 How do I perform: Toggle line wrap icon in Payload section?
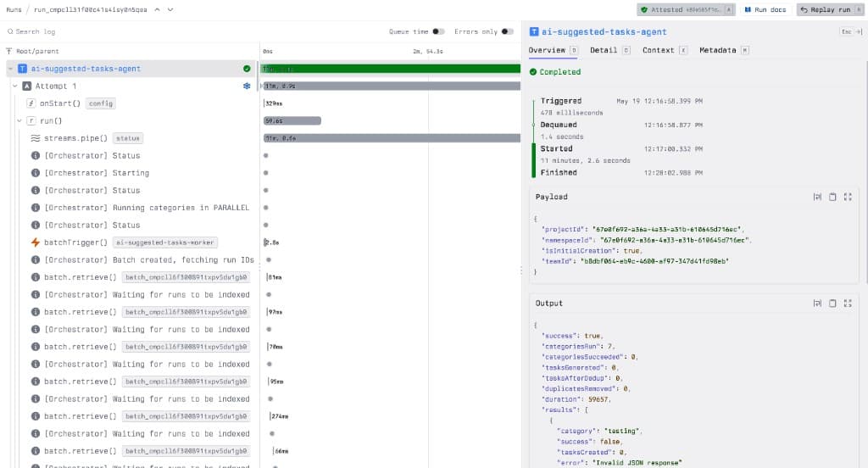pos(817,197)
